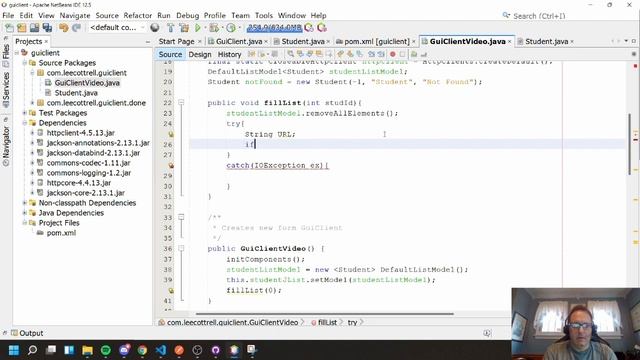Click the red Start Macro Recording icon

[393, 54]
